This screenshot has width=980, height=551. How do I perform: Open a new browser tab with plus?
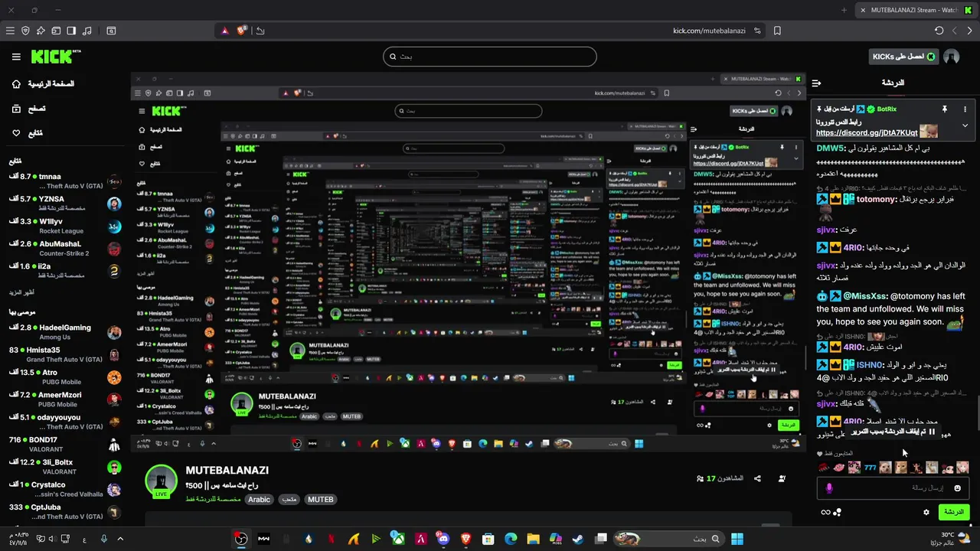[844, 10]
